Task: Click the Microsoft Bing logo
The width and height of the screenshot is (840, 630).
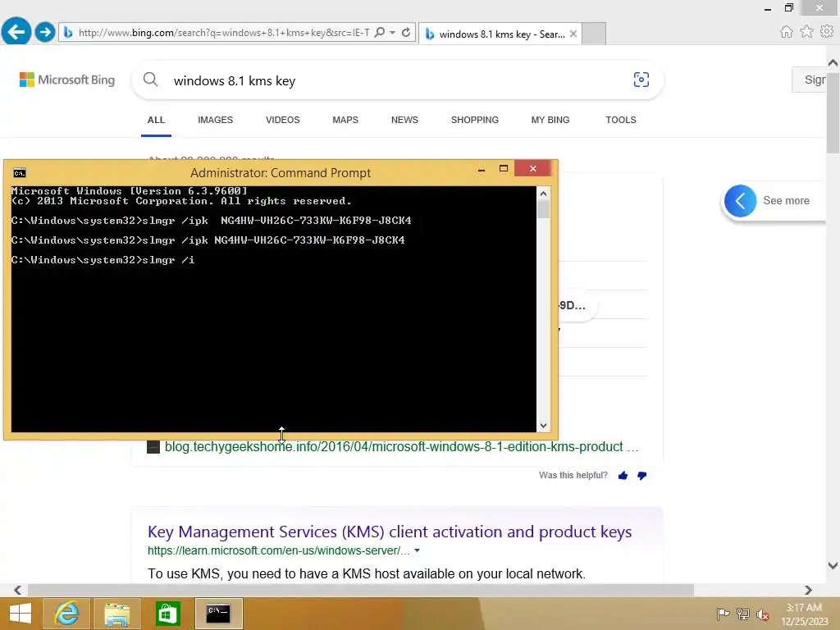Action: tap(67, 80)
